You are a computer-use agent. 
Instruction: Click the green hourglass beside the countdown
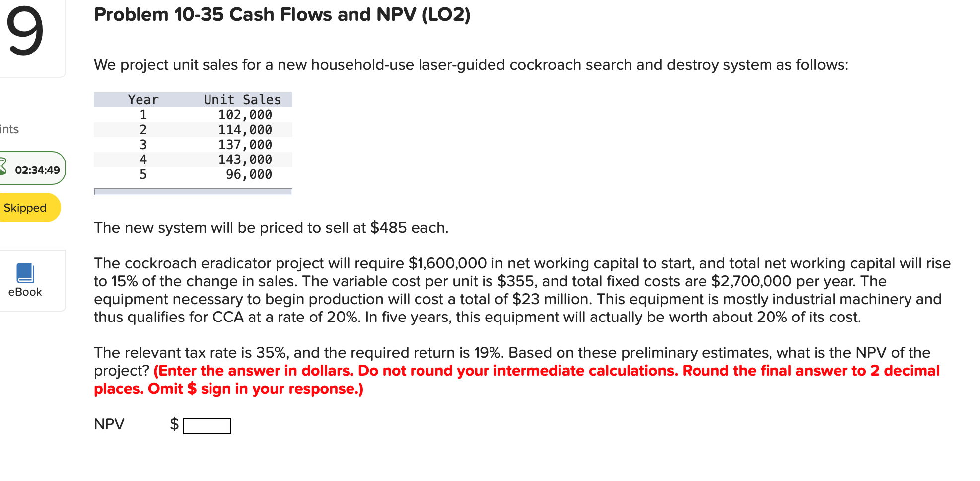click(3, 168)
